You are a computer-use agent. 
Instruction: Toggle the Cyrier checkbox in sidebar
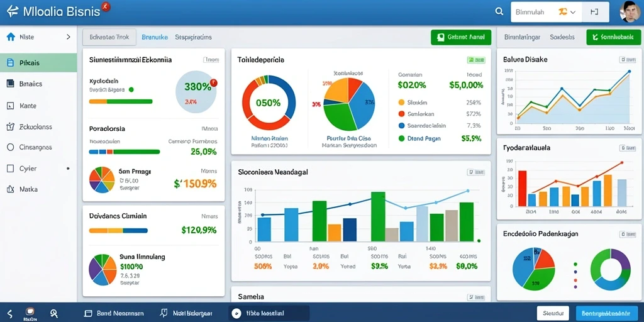11,169
